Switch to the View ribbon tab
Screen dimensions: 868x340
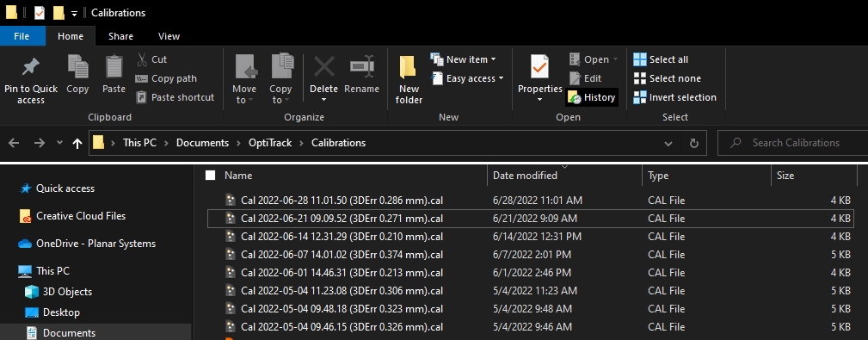click(169, 36)
